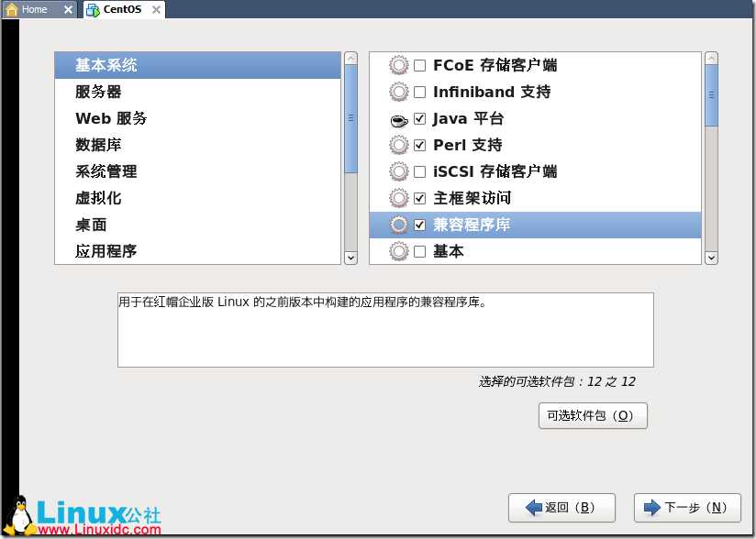
Task: Close the CentOS tab
Action: [x=156, y=10]
